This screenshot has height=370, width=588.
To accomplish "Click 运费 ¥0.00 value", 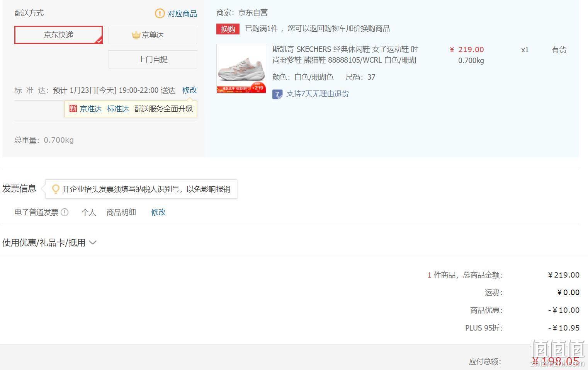I will pyautogui.click(x=568, y=292).
